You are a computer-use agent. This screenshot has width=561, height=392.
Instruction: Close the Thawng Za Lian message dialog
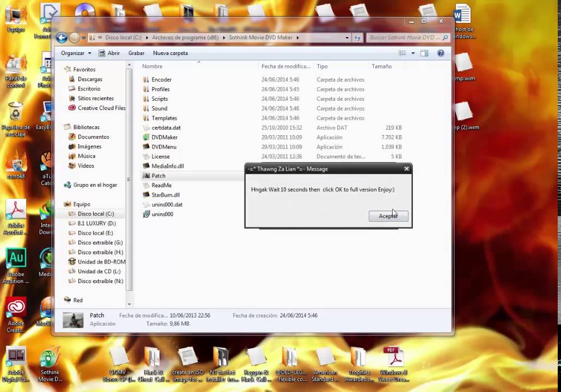click(x=406, y=169)
